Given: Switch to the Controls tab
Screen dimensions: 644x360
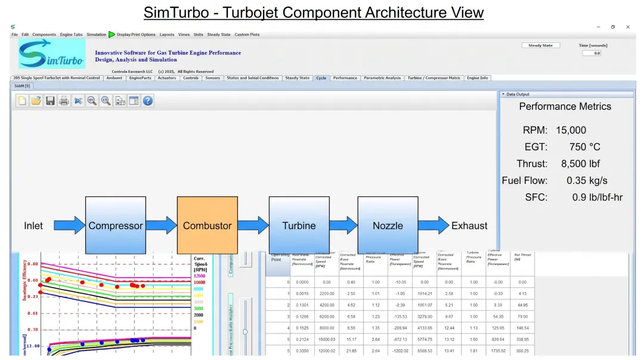Looking at the screenshot, I should click(x=191, y=78).
